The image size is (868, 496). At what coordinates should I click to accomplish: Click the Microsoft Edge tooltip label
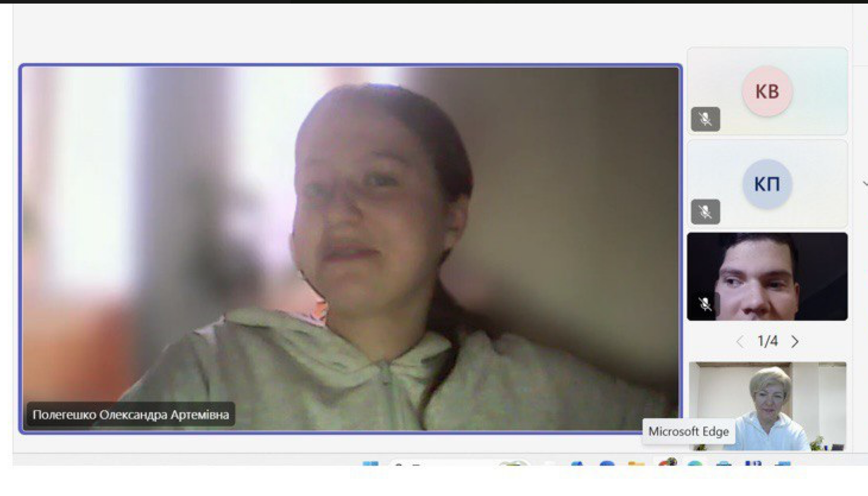(688, 432)
